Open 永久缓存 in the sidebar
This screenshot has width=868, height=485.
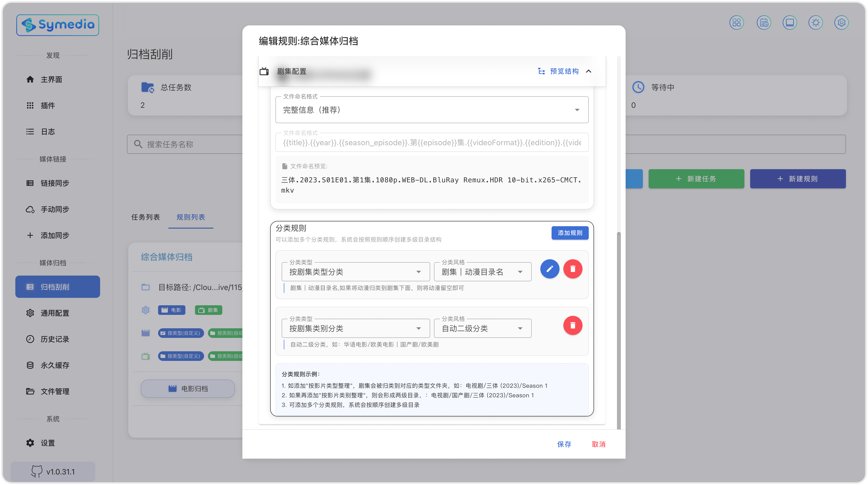click(58, 365)
